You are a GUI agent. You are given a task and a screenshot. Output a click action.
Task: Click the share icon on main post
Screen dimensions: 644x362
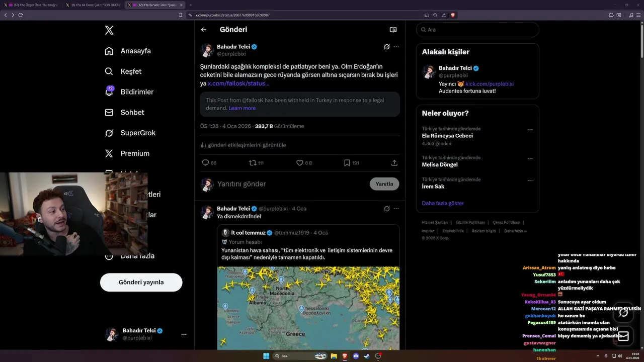pos(394,163)
